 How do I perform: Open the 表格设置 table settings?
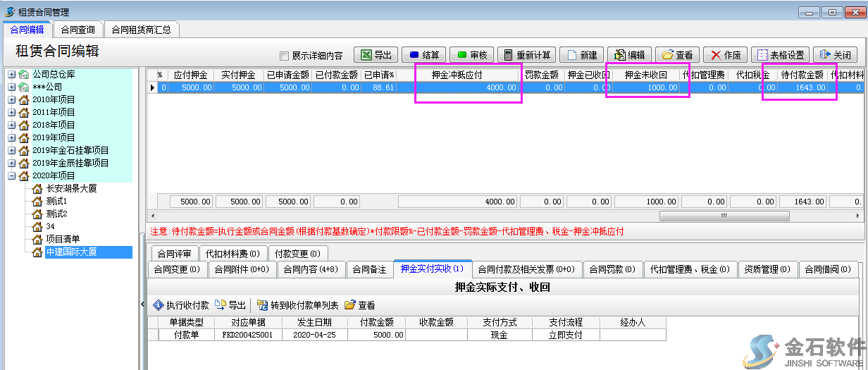(x=780, y=55)
